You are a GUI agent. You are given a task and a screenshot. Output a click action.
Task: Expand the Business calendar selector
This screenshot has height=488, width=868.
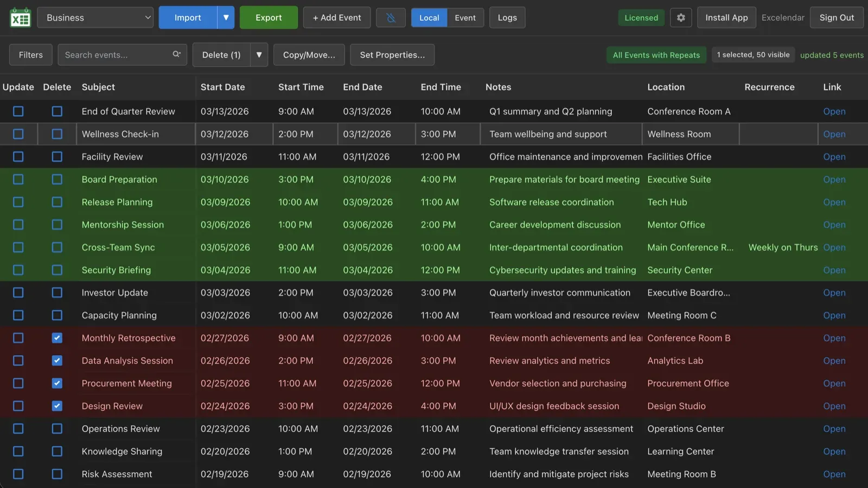(95, 17)
